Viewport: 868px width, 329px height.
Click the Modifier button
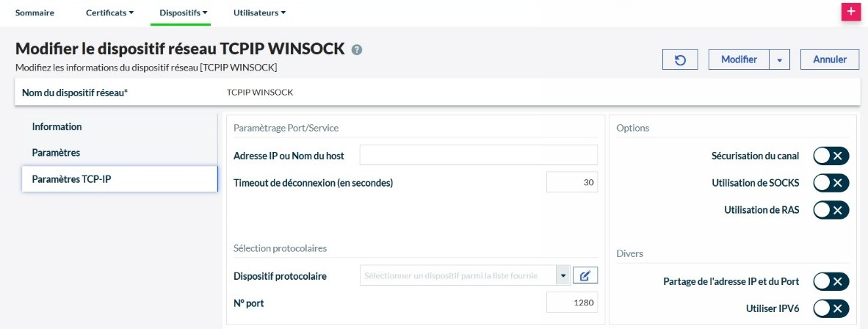pyautogui.click(x=739, y=59)
